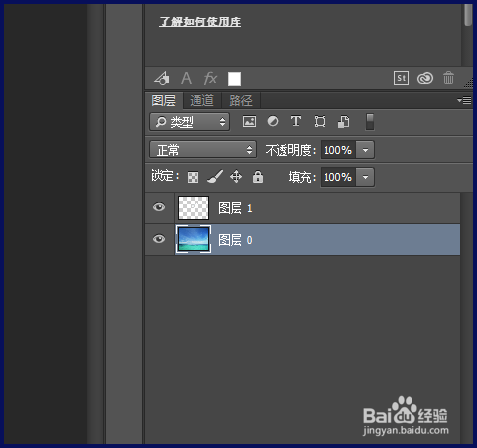Screen dimensions: 477x448
Task: Open the 正常 blend mode dropdown
Action: [x=202, y=150]
